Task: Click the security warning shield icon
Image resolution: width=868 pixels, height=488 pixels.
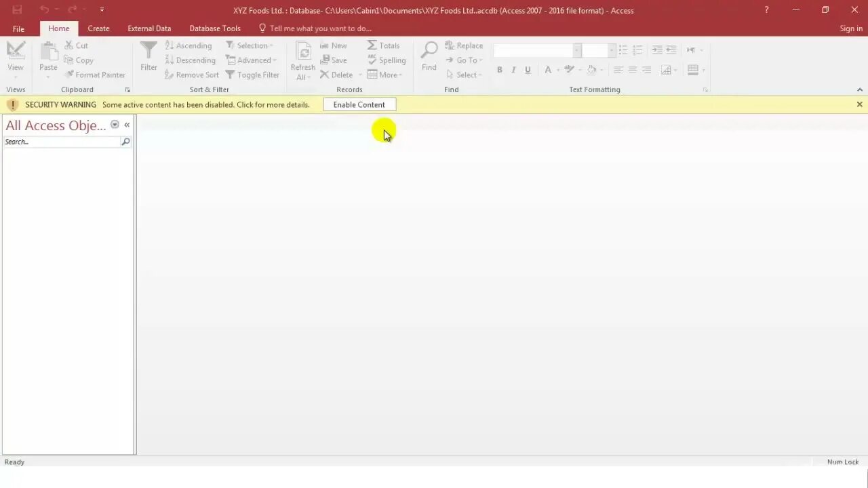Action: [12, 104]
